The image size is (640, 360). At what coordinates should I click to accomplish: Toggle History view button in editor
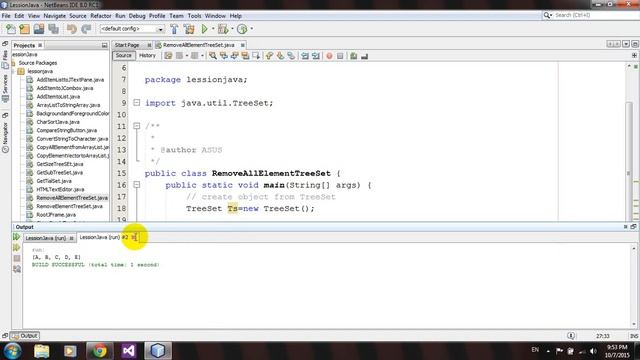[147, 56]
